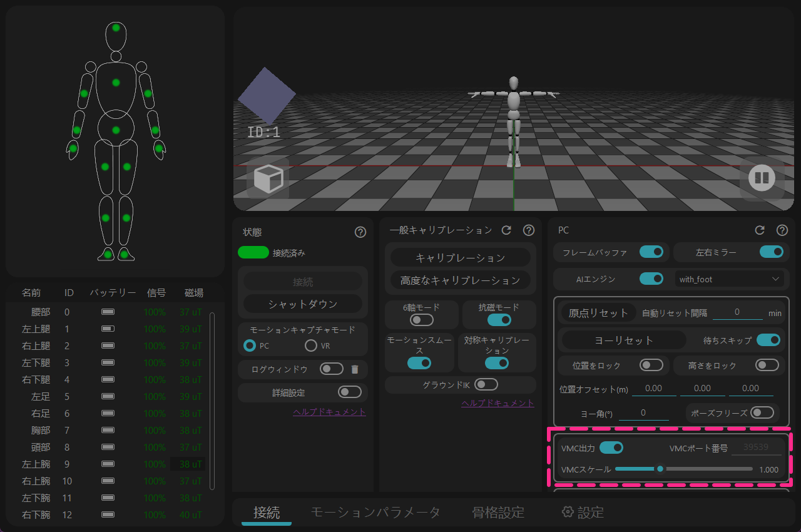801x532 pixels.
Task: Toggle フレームバッファ switch
Action: click(x=651, y=252)
